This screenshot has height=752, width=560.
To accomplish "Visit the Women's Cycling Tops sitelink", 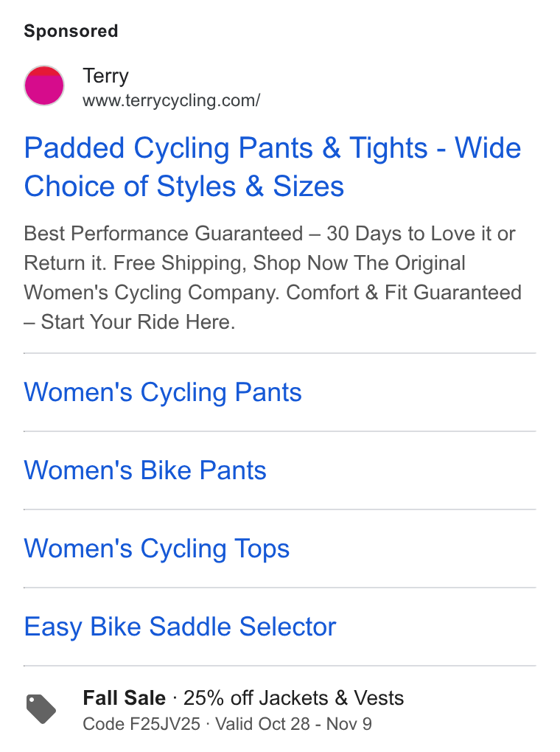I will (x=157, y=549).
